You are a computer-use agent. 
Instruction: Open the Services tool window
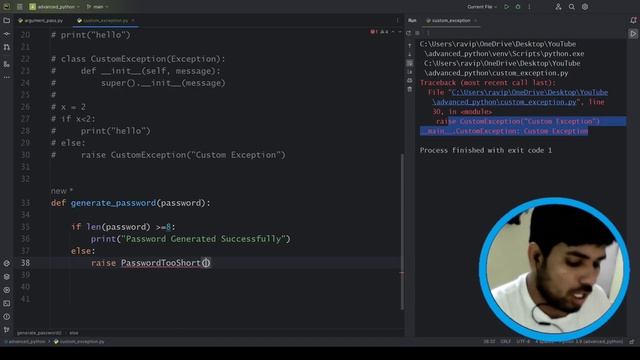pos(7,290)
